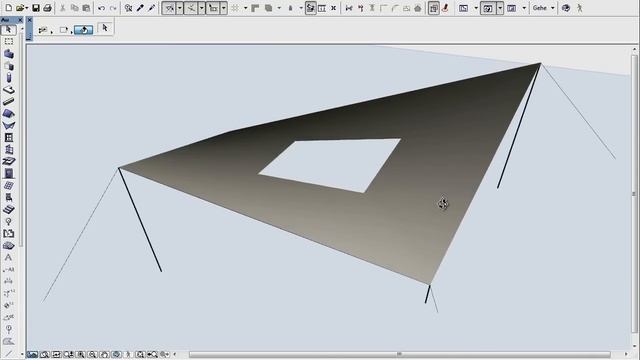The width and height of the screenshot is (640, 360).
Task: Click the pan hand icon in bottom bar
Action: (x=104, y=355)
